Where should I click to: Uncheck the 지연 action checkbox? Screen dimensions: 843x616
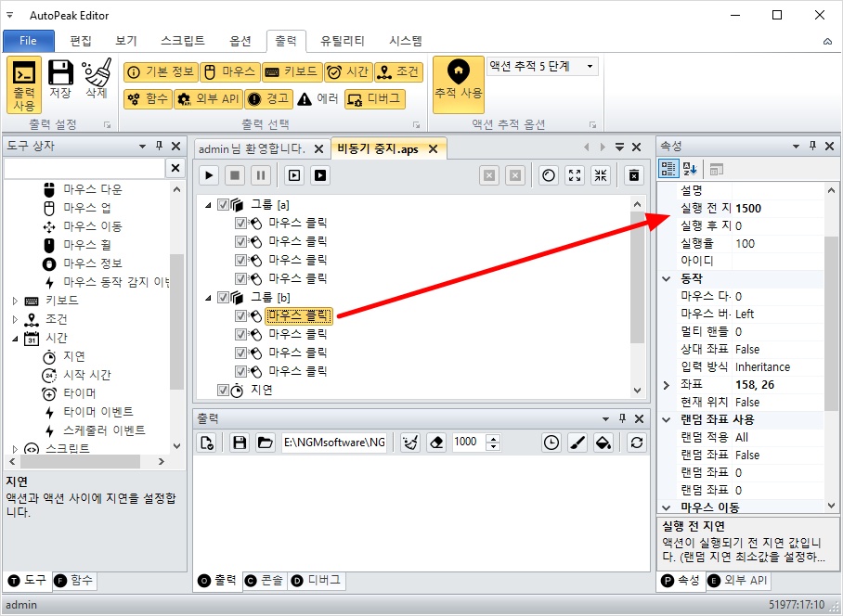tap(223, 390)
